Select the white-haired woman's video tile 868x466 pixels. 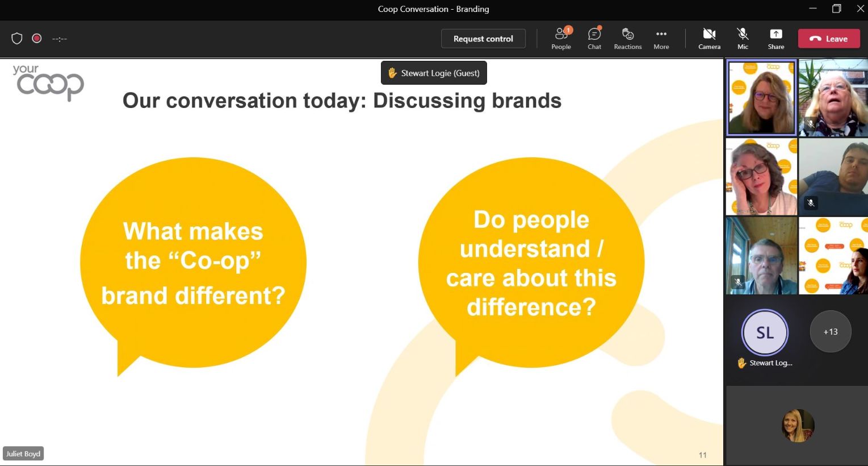(x=833, y=98)
